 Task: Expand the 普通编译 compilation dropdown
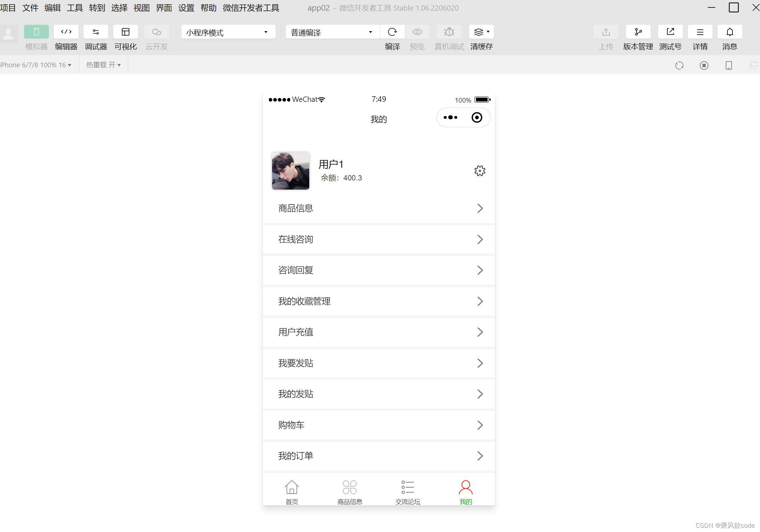coord(331,32)
